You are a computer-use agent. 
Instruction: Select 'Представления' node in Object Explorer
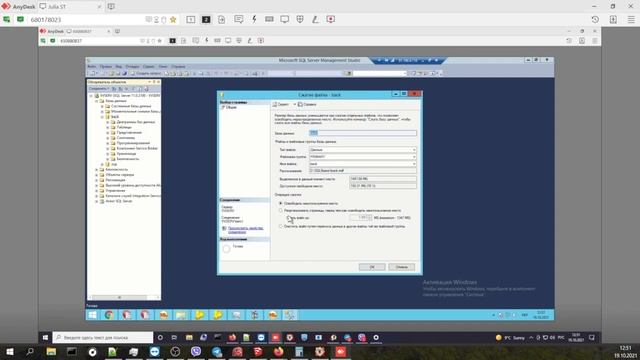(x=129, y=133)
